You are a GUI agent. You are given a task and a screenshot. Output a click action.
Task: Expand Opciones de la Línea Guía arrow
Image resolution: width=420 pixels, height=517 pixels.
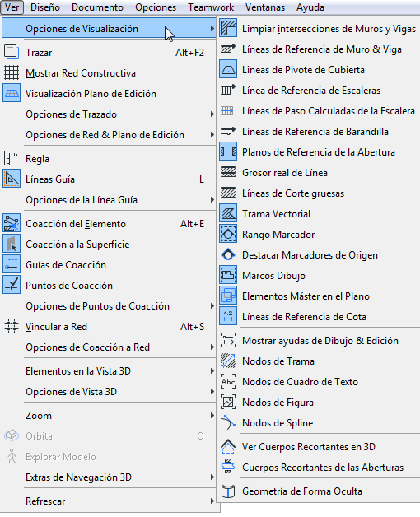(x=212, y=200)
